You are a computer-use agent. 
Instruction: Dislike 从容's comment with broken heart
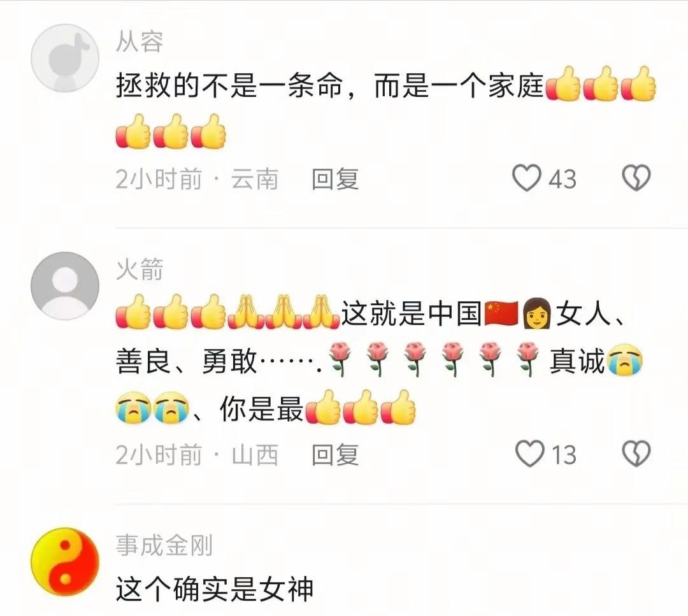tap(636, 178)
